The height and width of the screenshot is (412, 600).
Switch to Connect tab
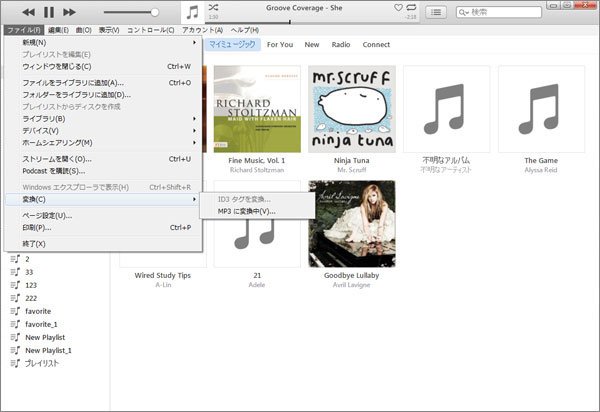376,44
